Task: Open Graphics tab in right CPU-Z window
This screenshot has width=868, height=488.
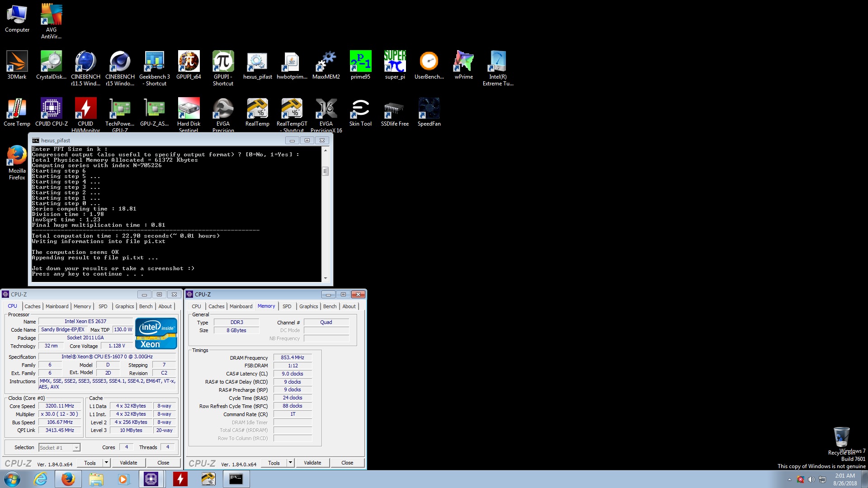Action: pos(309,306)
